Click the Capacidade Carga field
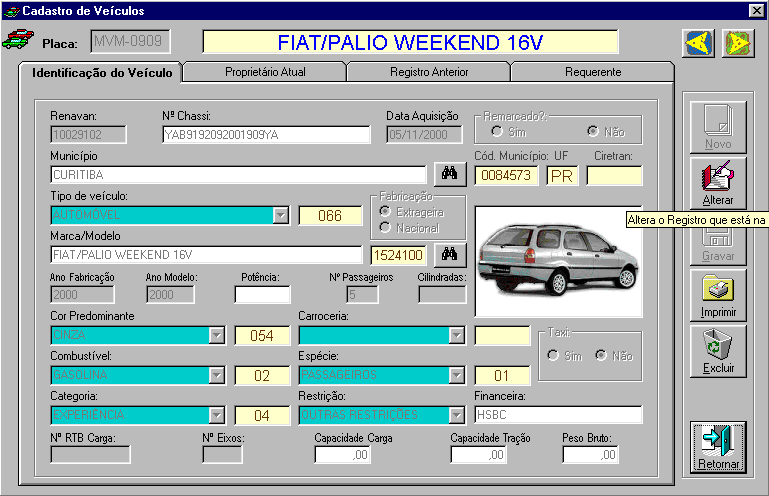 click(342, 455)
